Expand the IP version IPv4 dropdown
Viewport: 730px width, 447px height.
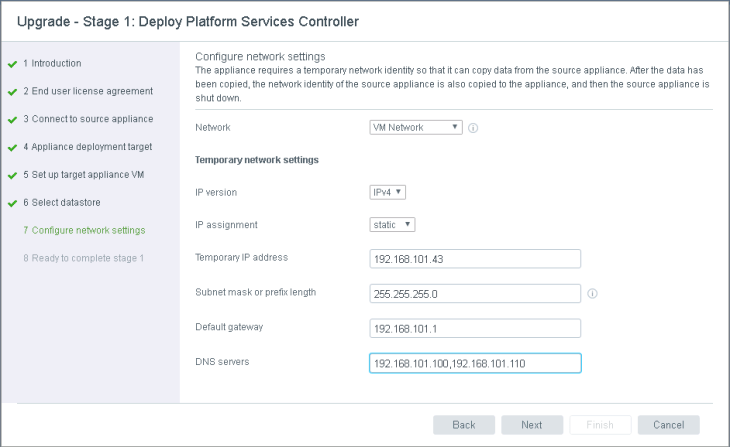(x=388, y=192)
